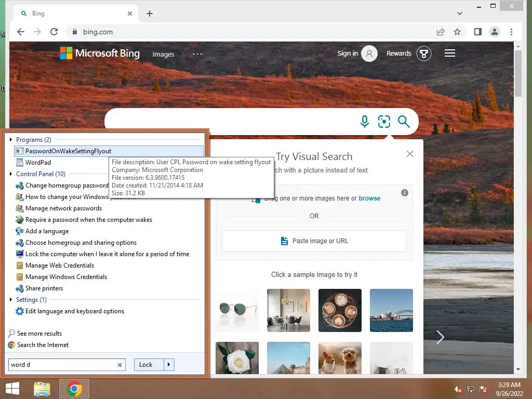Click the info icon in drop area
The image size is (532, 399).
click(404, 193)
